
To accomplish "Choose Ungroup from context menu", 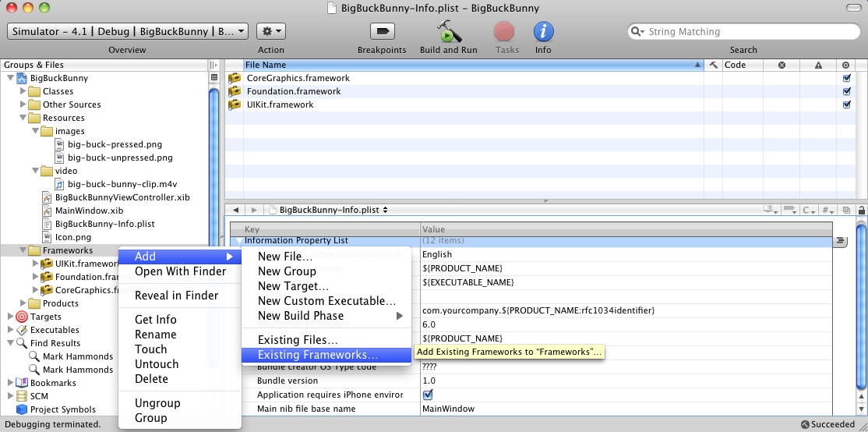I will point(181,403).
